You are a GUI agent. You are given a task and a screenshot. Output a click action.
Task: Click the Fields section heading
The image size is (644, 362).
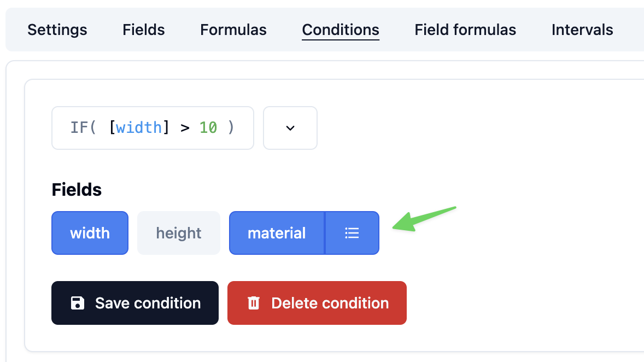[x=77, y=189]
